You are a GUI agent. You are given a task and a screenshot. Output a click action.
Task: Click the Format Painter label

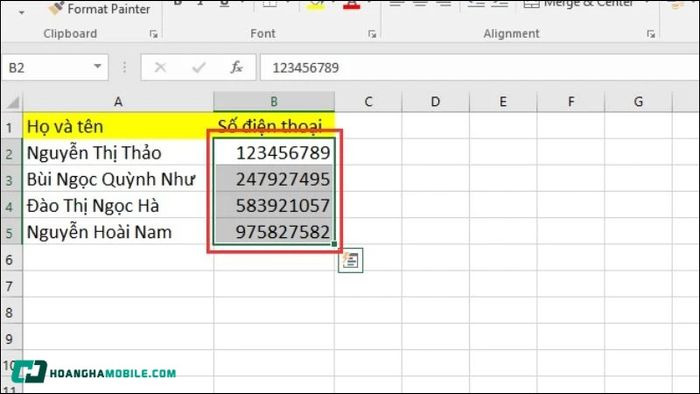click(x=108, y=9)
